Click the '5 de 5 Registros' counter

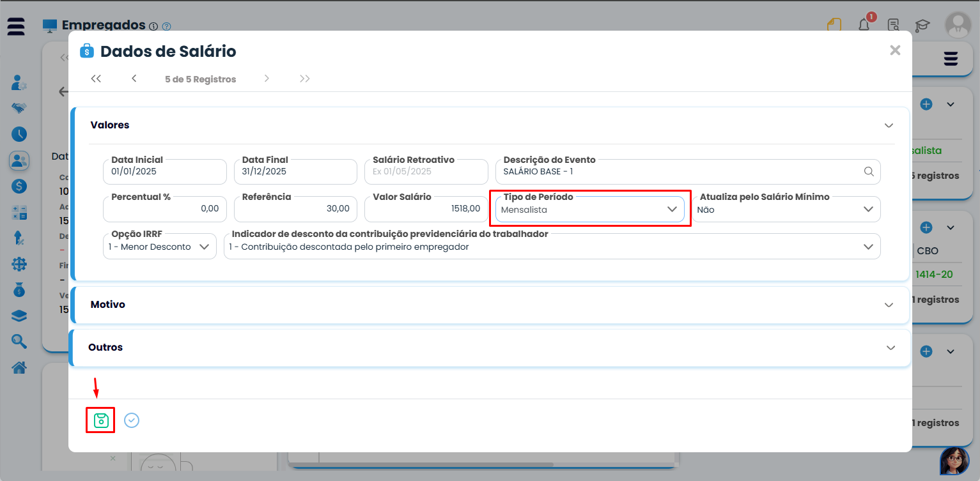click(201, 79)
